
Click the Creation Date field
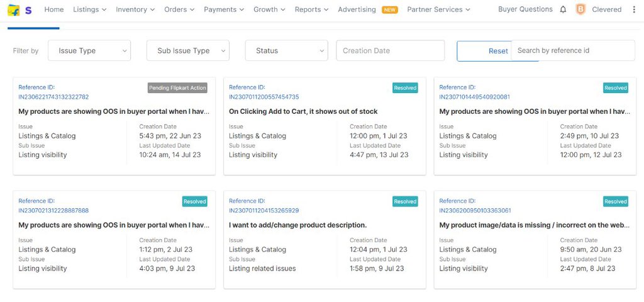(390, 50)
